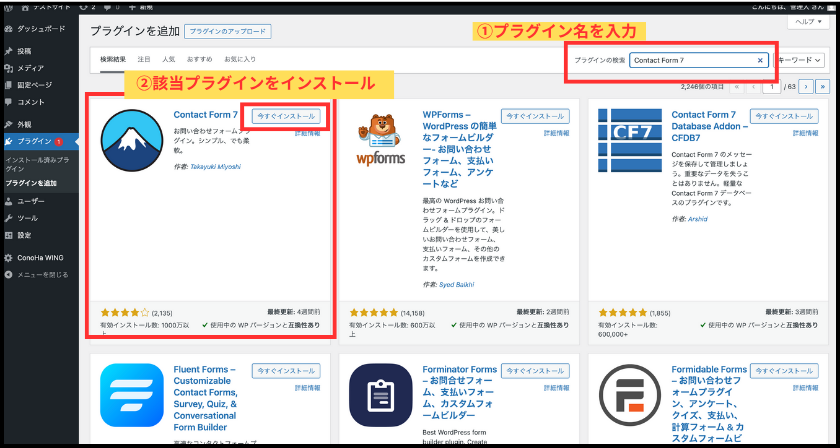Go to the next results page

point(806,86)
